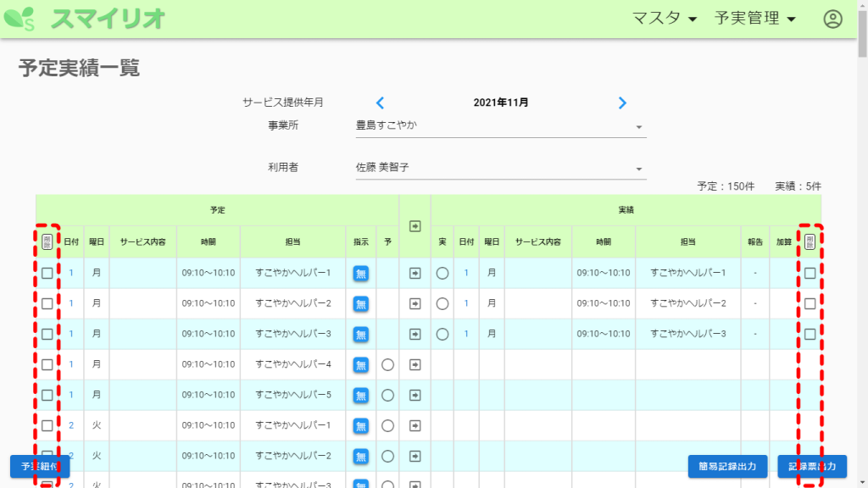The height and width of the screenshot is (488, 868).
Task: Click transfer arrow for ヘルパー2 day 1 row
Action: click(x=415, y=304)
